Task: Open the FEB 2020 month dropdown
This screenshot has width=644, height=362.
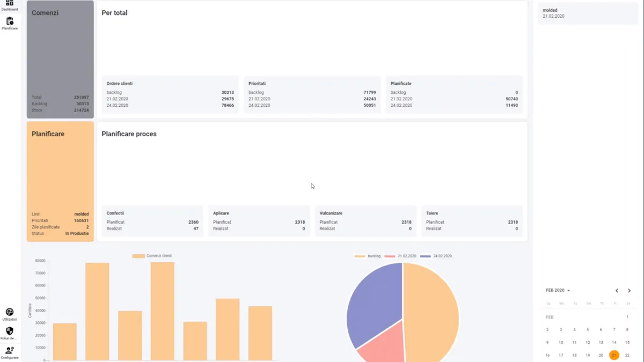Action: click(x=557, y=290)
